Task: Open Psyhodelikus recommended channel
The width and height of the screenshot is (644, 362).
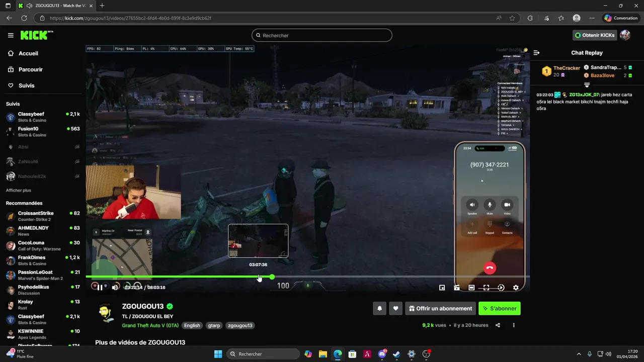Action: coord(43,290)
